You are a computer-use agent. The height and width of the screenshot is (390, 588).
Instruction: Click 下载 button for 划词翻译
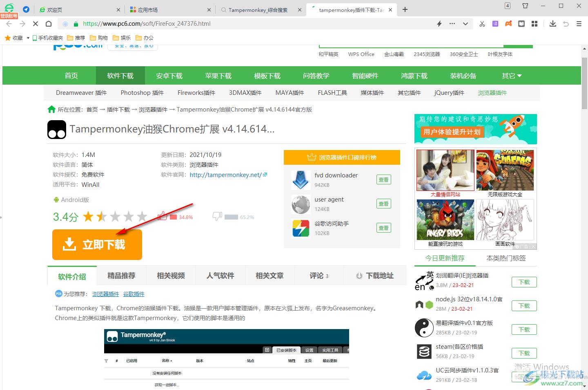524,282
